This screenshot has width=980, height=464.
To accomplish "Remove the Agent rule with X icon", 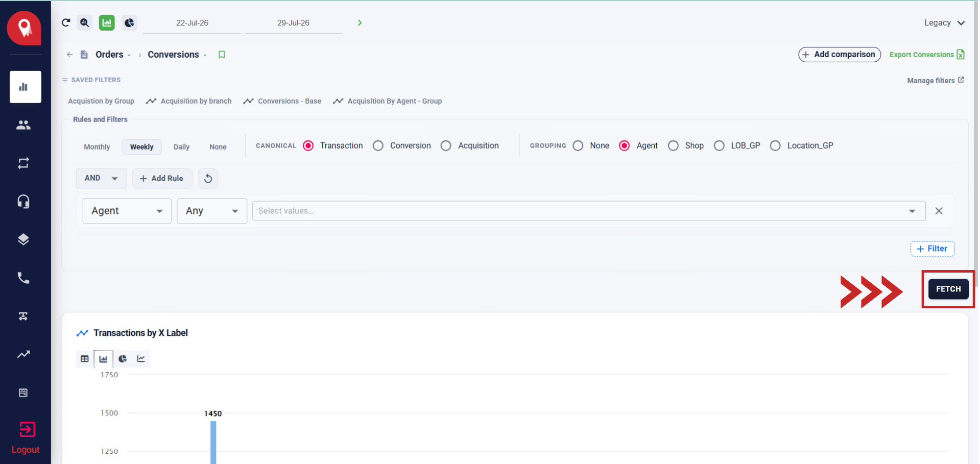I will click(939, 211).
